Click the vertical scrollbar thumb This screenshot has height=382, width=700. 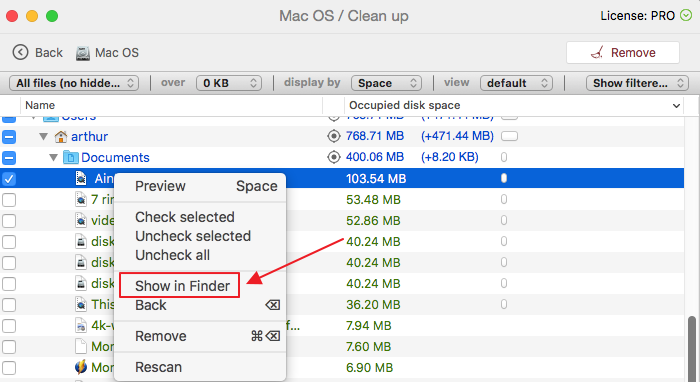pyautogui.click(x=692, y=348)
